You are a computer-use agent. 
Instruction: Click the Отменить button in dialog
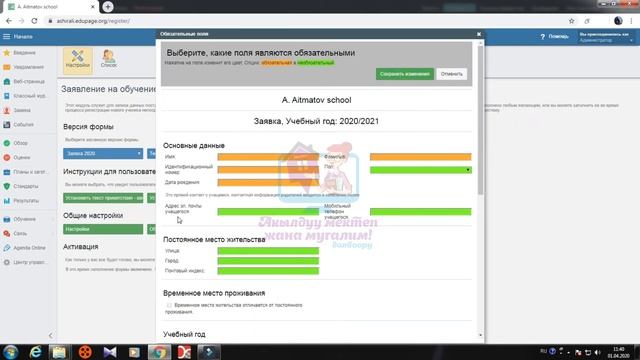(x=451, y=74)
